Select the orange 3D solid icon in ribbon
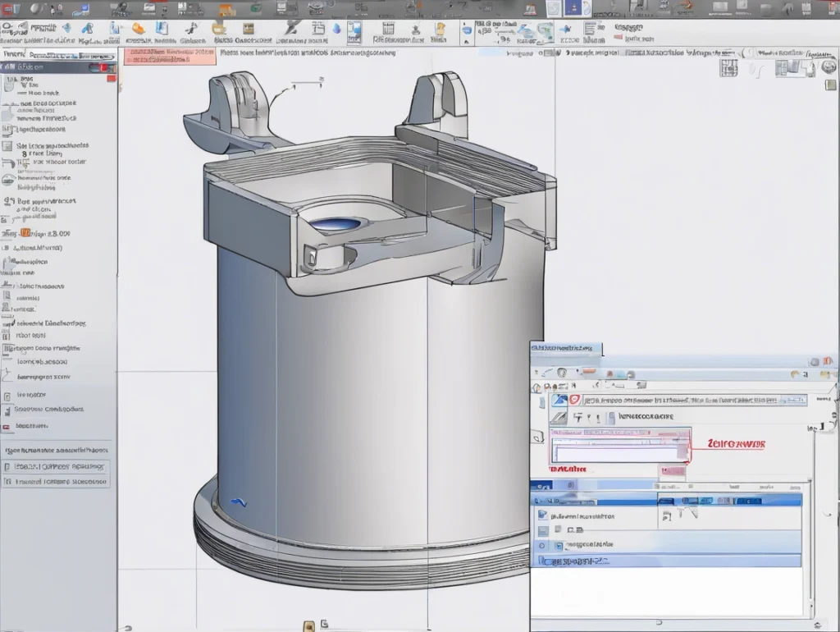 tap(138, 29)
